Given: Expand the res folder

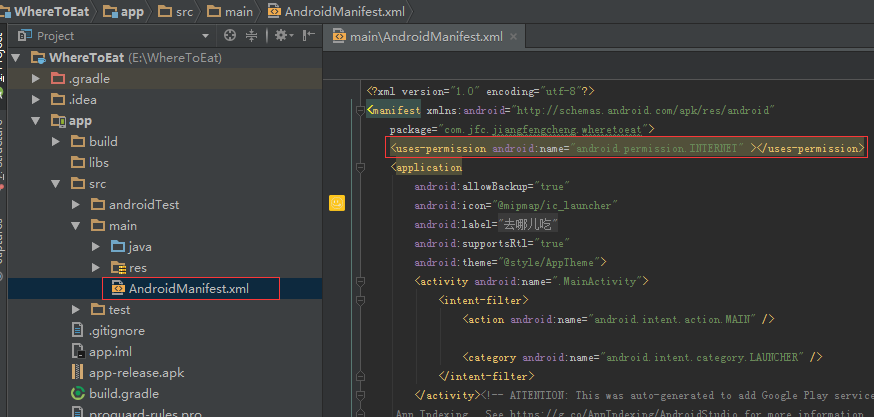Looking at the screenshot, I should point(96,268).
